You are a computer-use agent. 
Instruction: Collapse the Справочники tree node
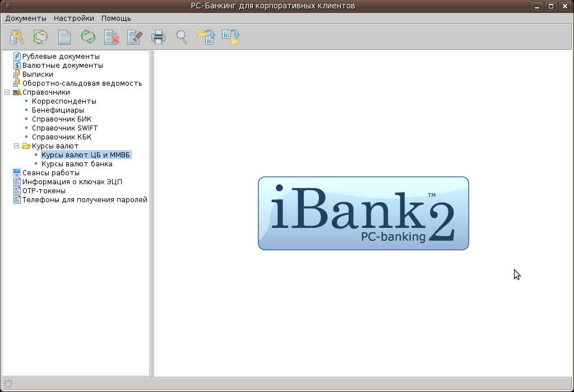(x=7, y=92)
